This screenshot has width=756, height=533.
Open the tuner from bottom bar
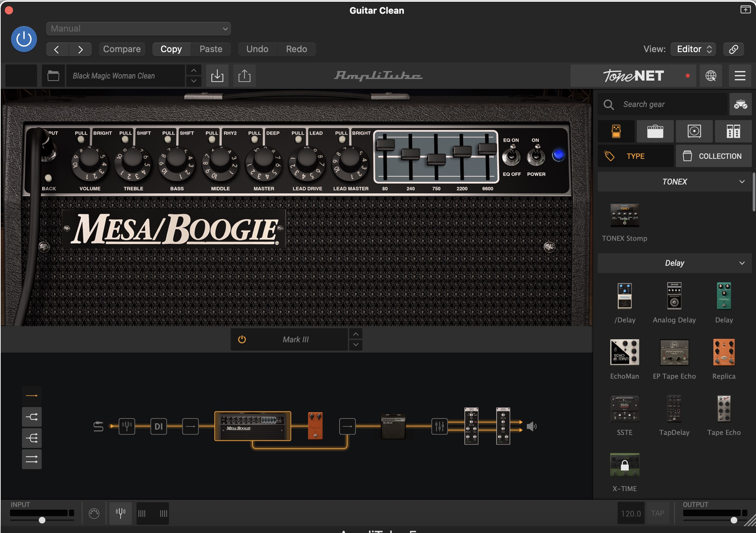(x=120, y=513)
